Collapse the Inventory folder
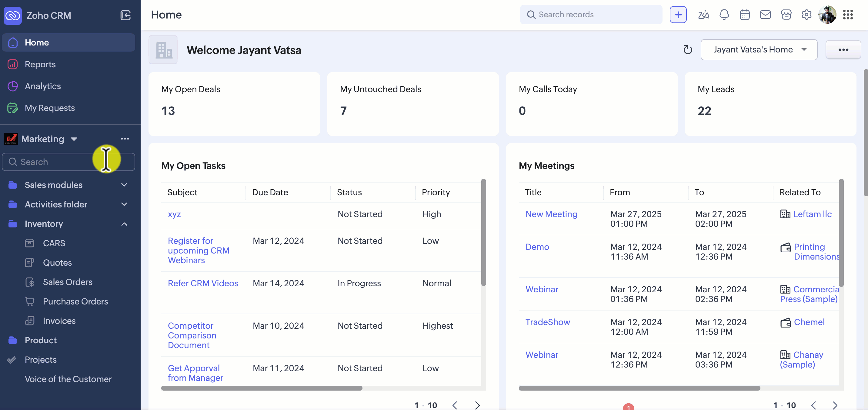Image resolution: width=868 pixels, height=410 pixels. [x=124, y=224]
